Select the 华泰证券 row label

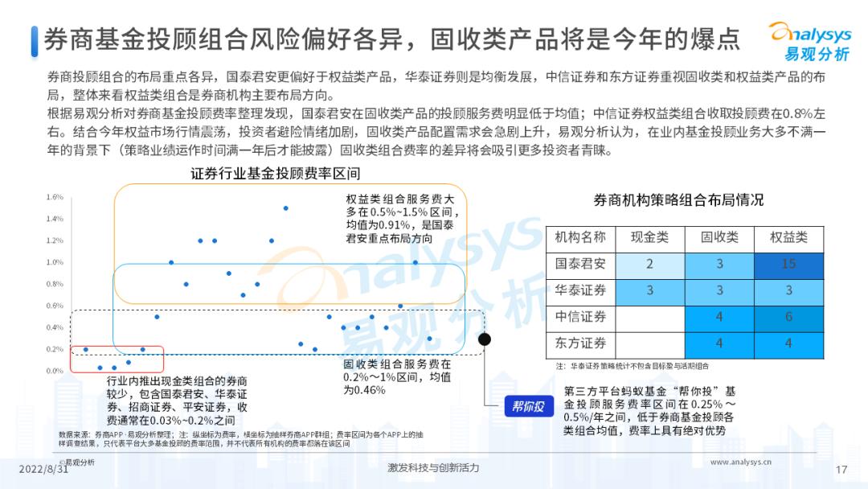point(581,291)
